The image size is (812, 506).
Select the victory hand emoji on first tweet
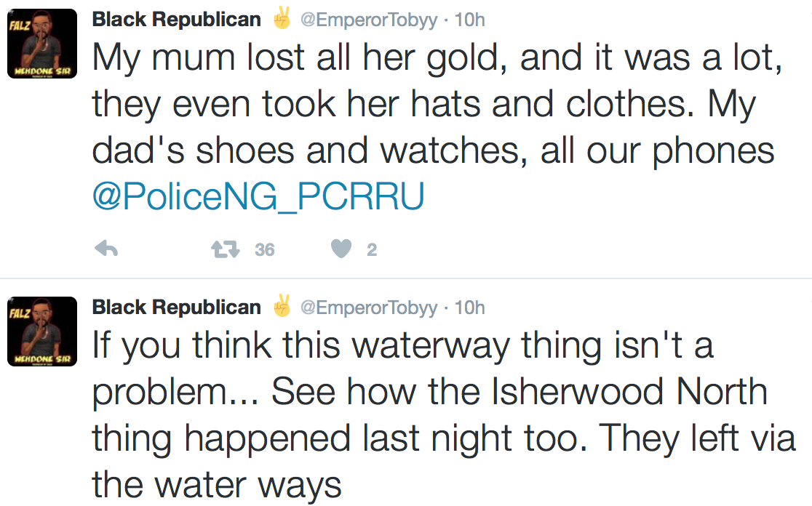282,17
